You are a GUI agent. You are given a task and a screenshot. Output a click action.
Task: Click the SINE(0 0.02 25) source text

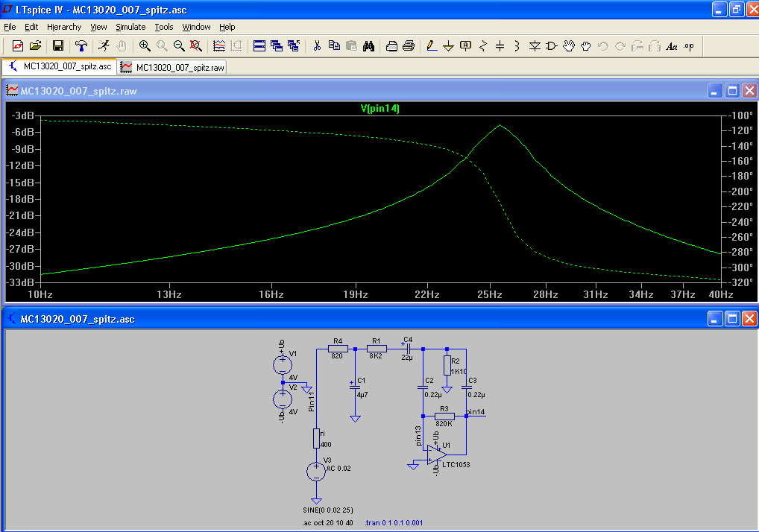pos(328,510)
